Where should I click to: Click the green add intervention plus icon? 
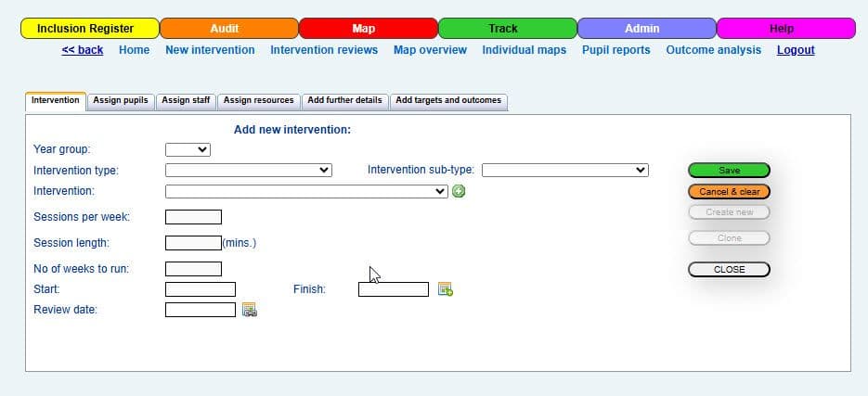click(x=459, y=191)
